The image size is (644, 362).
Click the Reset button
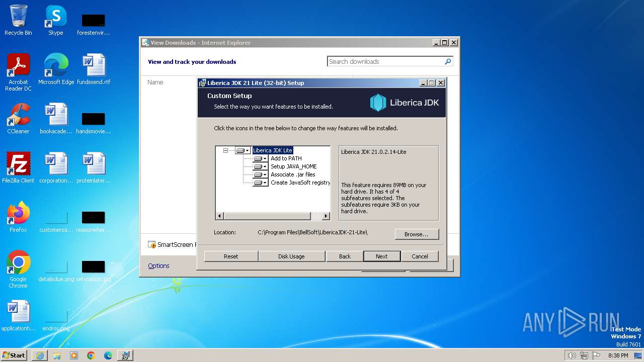tap(231, 256)
